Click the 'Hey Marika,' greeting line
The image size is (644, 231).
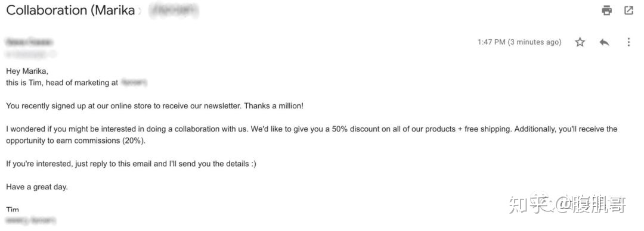click(x=27, y=71)
